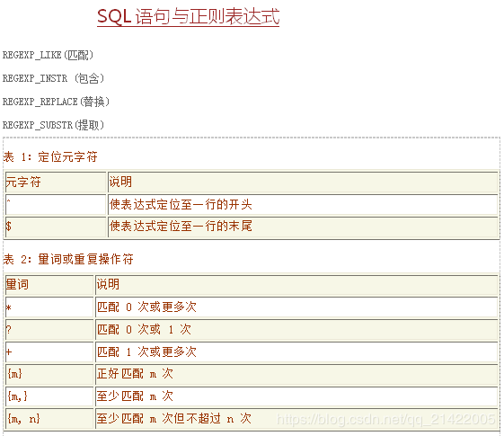Image resolution: width=504 pixels, height=436 pixels.
Task: Click the REGEXP_SUBSTR (提取) text line
Action: pos(53,125)
